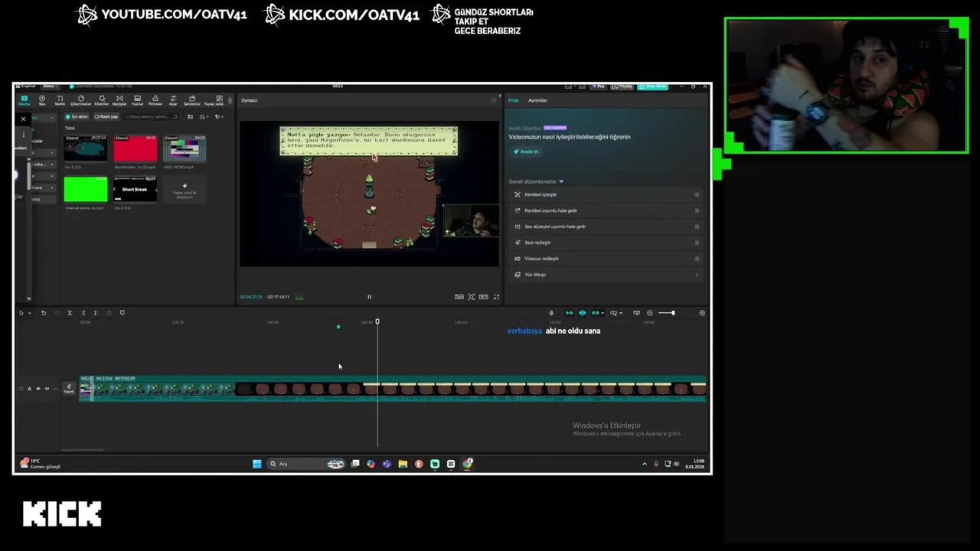Toggle player aspect ratio button
This screenshot has height=551, width=980.
tap(484, 297)
